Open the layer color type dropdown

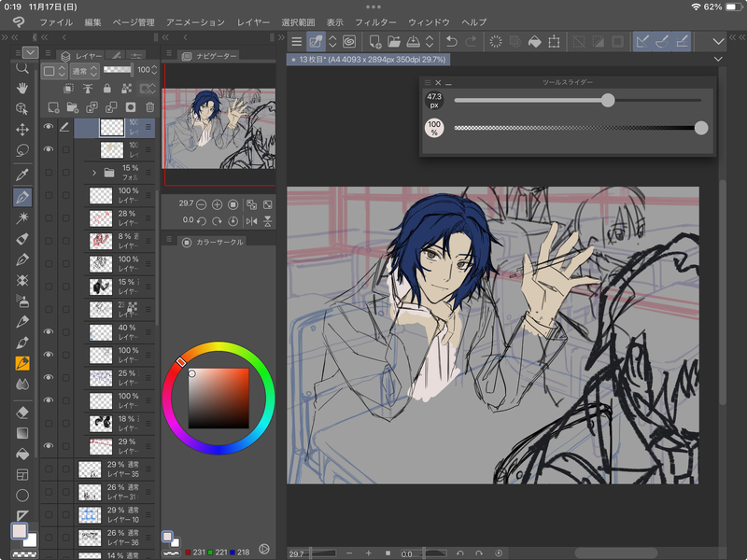53,71
